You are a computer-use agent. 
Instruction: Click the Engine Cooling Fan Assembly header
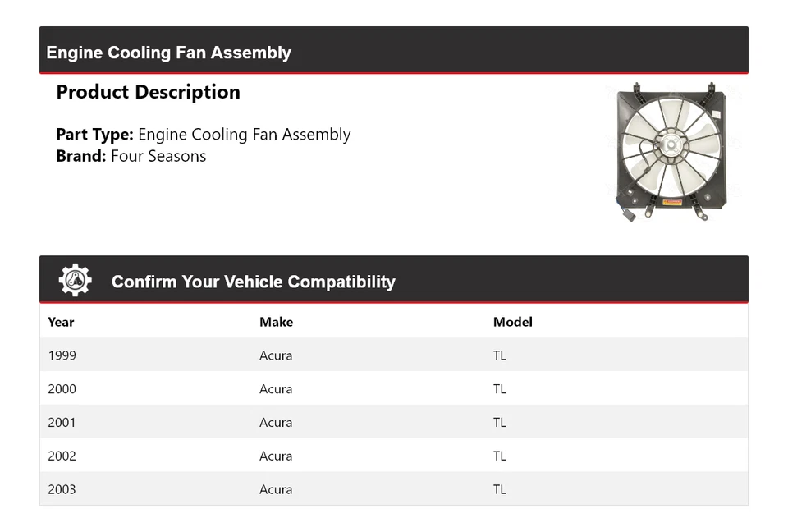click(x=169, y=53)
